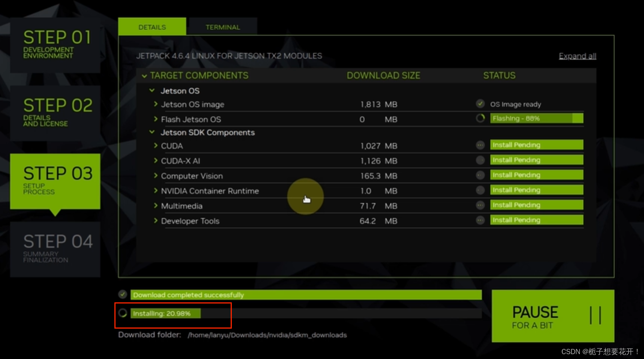Viewport: 644px width, 359px height.
Task: Click the Computer Vision Install Pending bar
Action: 536,175
